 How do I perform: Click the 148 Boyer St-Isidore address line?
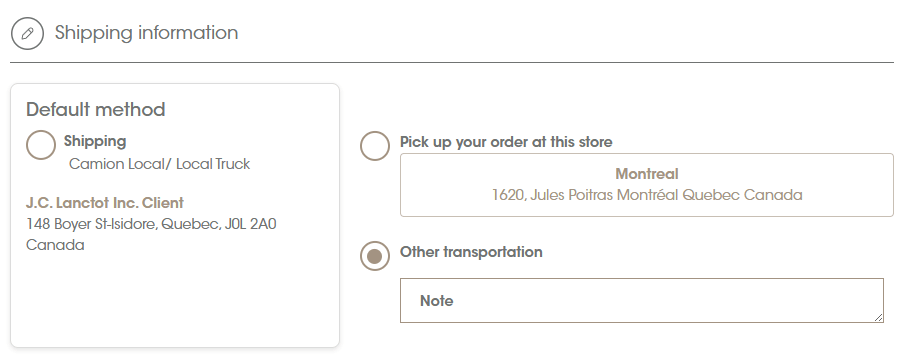point(151,224)
